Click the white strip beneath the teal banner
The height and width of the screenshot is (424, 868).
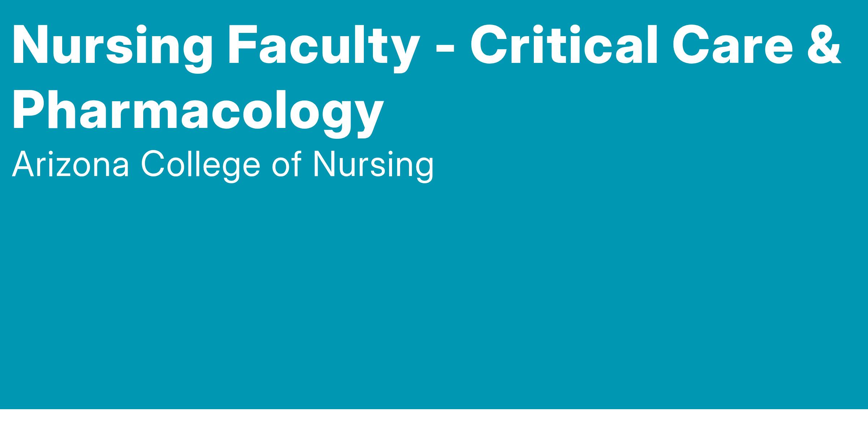click(434, 417)
